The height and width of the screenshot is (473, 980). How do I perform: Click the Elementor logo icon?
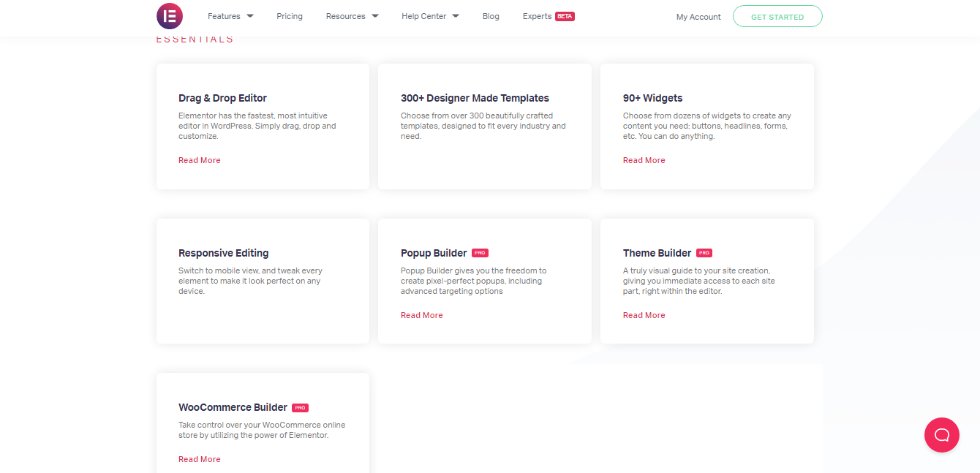point(170,16)
